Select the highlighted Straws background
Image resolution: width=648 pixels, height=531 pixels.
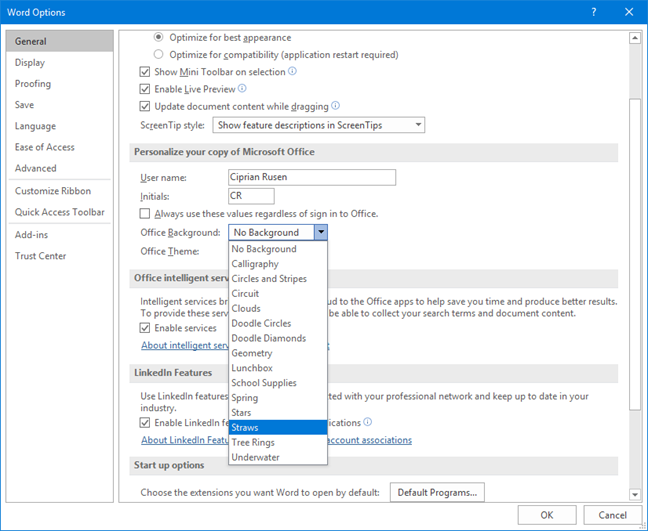pyautogui.click(x=278, y=427)
